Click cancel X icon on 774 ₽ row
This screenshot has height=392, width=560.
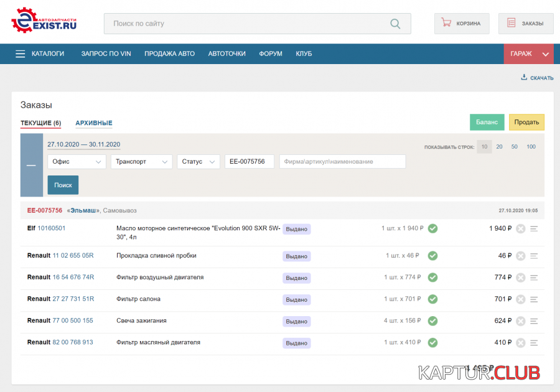[x=521, y=278]
